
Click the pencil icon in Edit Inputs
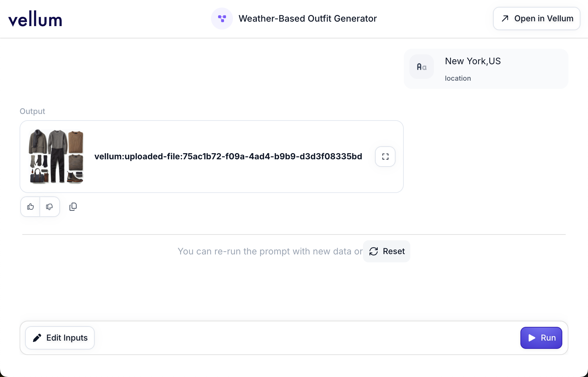coord(37,338)
